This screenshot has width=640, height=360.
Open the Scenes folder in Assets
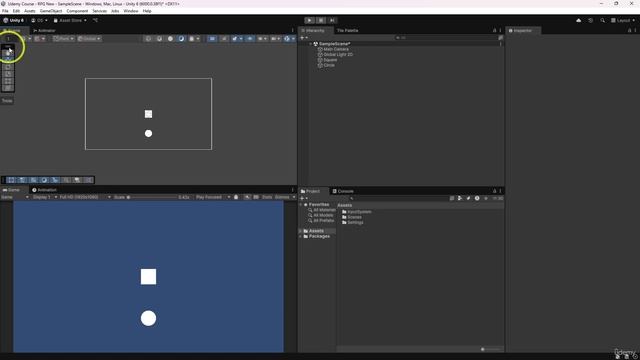pyautogui.click(x=351, y=217)
